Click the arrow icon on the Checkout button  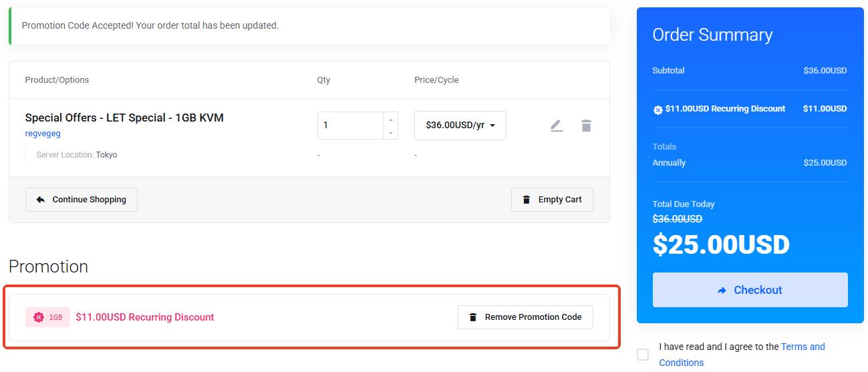(722, 291)
